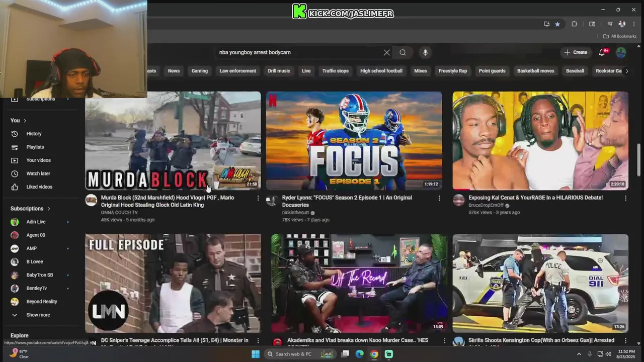Image resolution: width=644 pixels, height=362 pixels.
Task: Open Exposing Kai Cenat video title
Action: [x=535, y=198]
